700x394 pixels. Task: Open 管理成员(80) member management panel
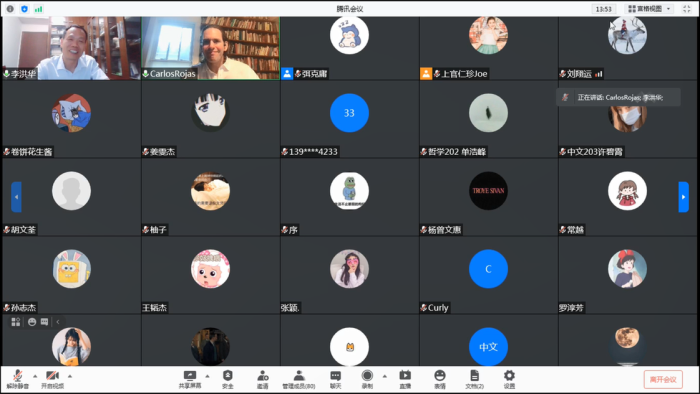pos(299,379)
